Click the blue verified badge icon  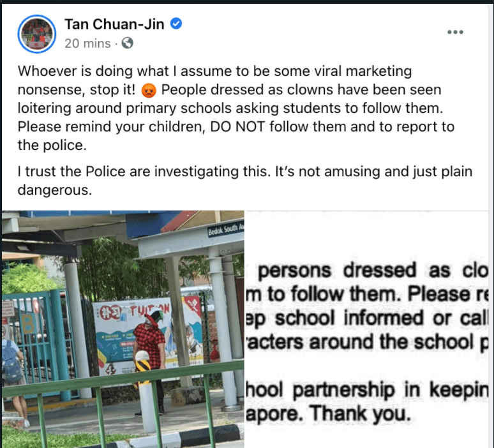coord(176,24)
